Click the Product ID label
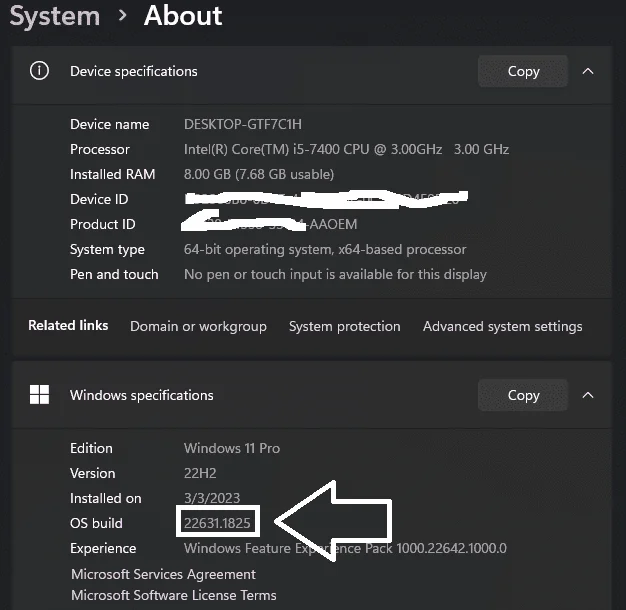 [x=103, y=224]
